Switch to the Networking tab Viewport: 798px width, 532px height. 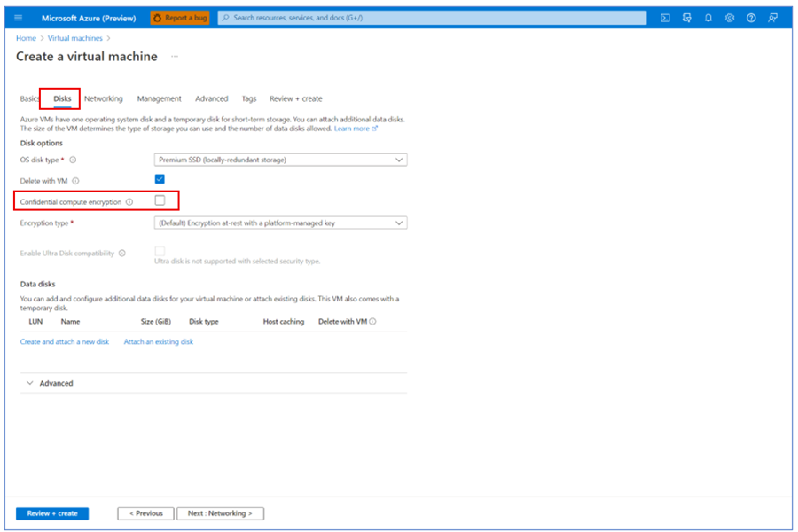tap(104, 98)
